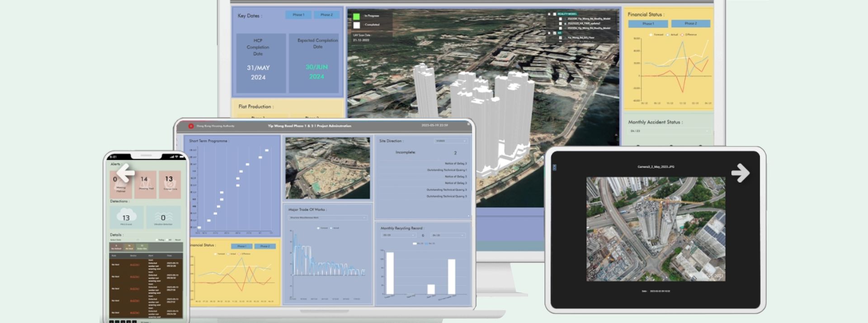Open the site aerial thumbnail on laptop
The height and width of the screenshot is (323, 868).
pos(327,168)
